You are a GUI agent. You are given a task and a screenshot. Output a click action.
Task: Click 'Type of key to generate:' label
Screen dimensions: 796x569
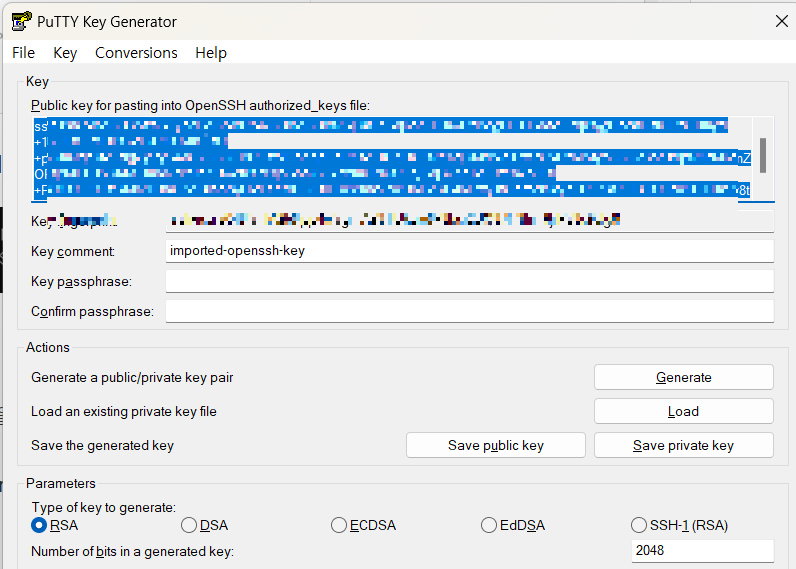pyautogui.click(x=104, y=508)
